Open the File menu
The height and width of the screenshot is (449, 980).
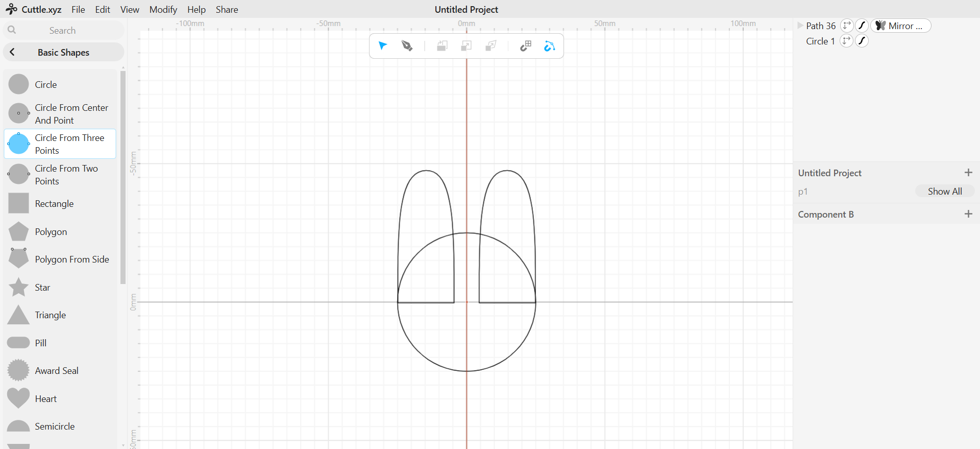click(78, 9)
